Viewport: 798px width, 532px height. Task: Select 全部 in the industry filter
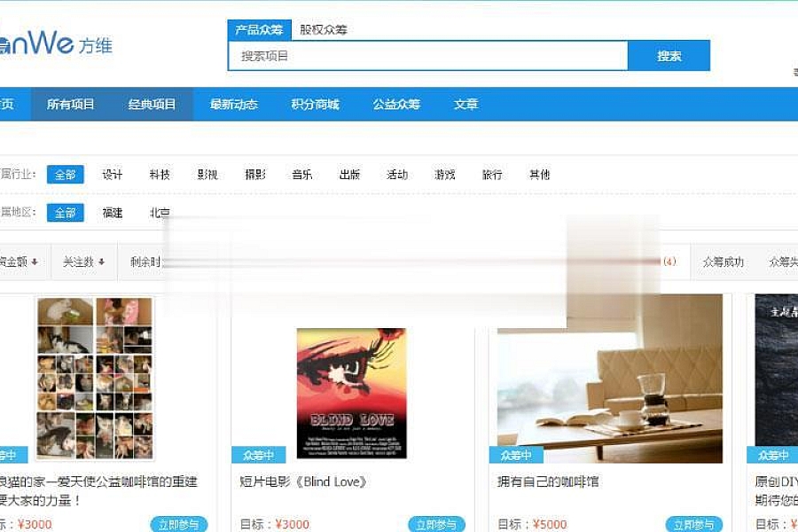65,175
